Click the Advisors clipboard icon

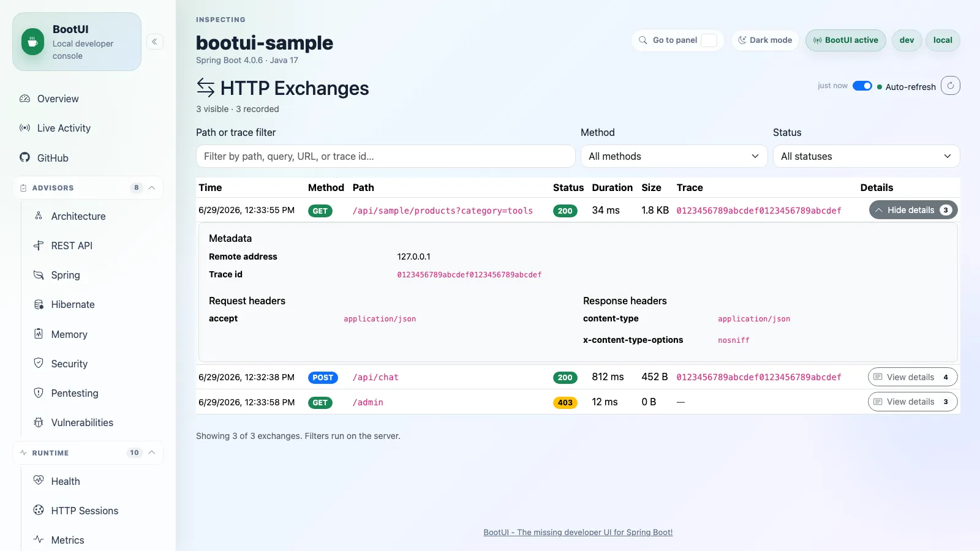coord(23,188)
